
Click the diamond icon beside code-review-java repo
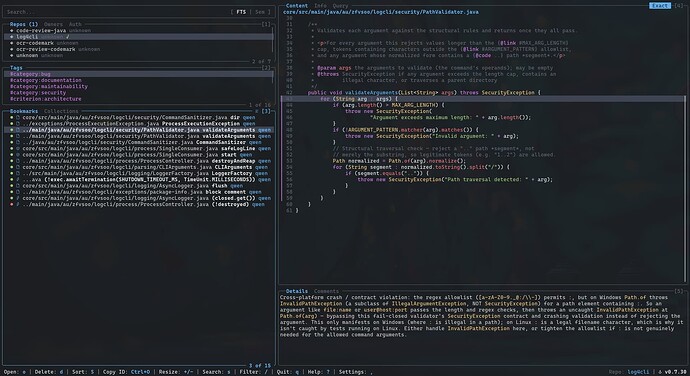(12, 30)
